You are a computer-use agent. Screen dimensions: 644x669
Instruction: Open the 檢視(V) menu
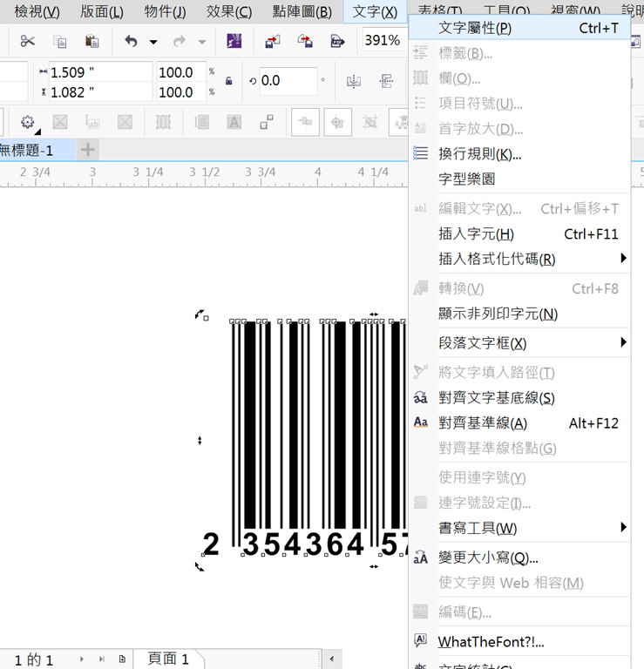click(x=37, y=11)
